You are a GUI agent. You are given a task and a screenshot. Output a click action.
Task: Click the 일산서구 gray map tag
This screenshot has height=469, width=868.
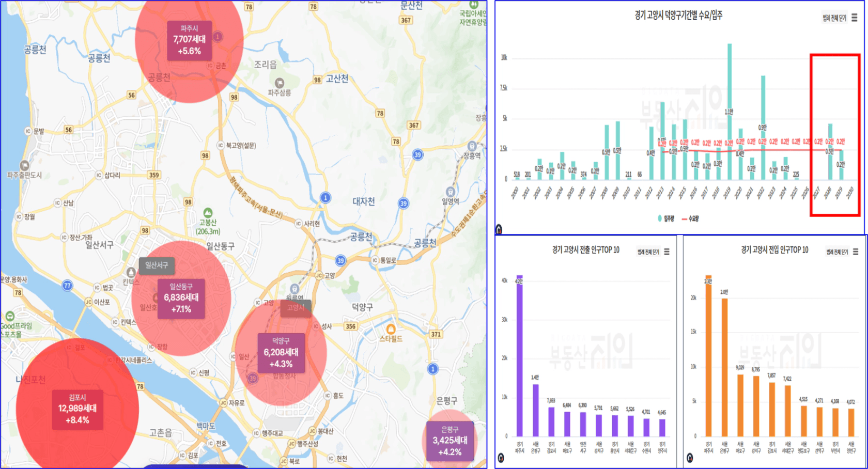pos(156,265)
